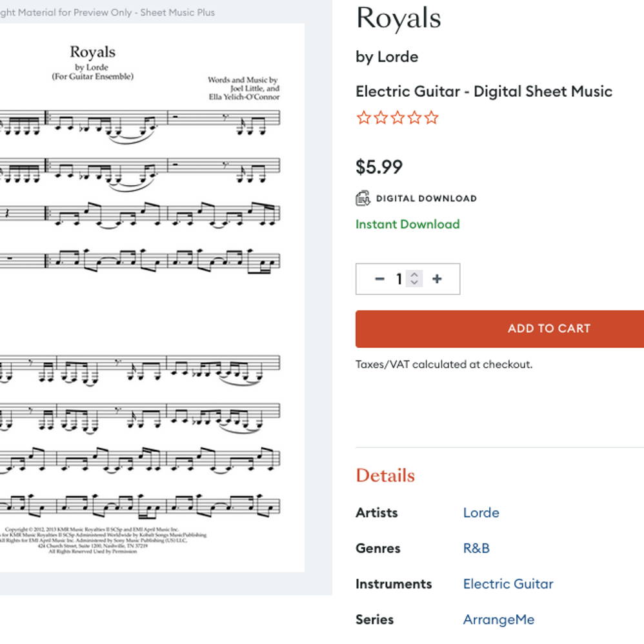Open the ArrangeMe series link
The width and height of the screenshot is (644, 644).
499,619
